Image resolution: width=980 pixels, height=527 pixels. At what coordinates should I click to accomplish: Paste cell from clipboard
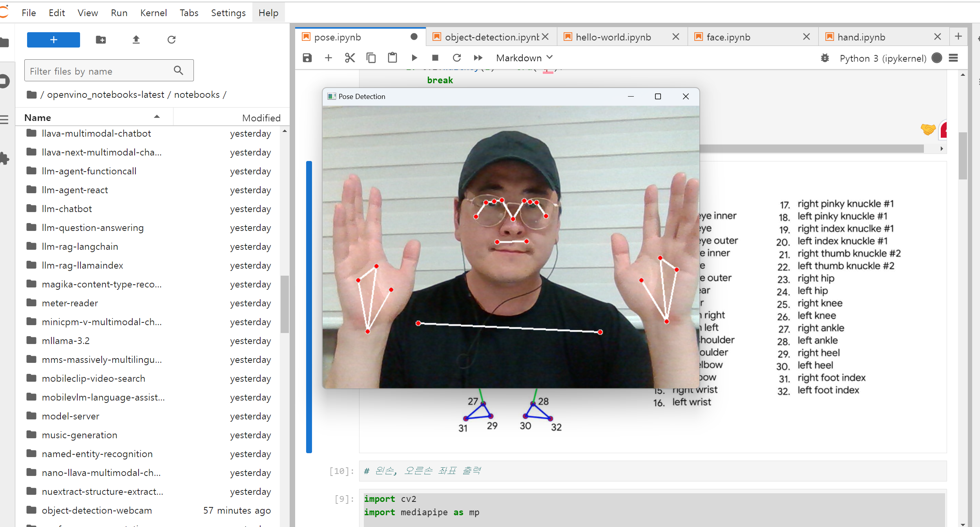click(392, 58)
